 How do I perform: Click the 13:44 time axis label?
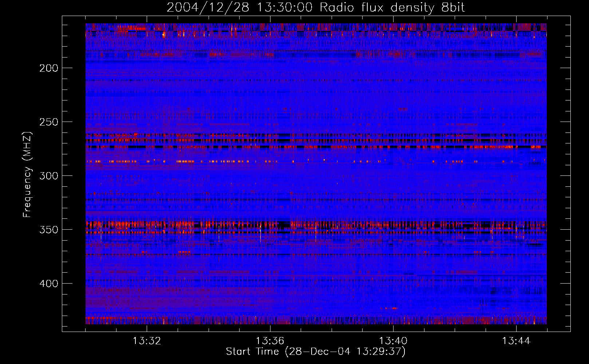(x=516, y=341)
